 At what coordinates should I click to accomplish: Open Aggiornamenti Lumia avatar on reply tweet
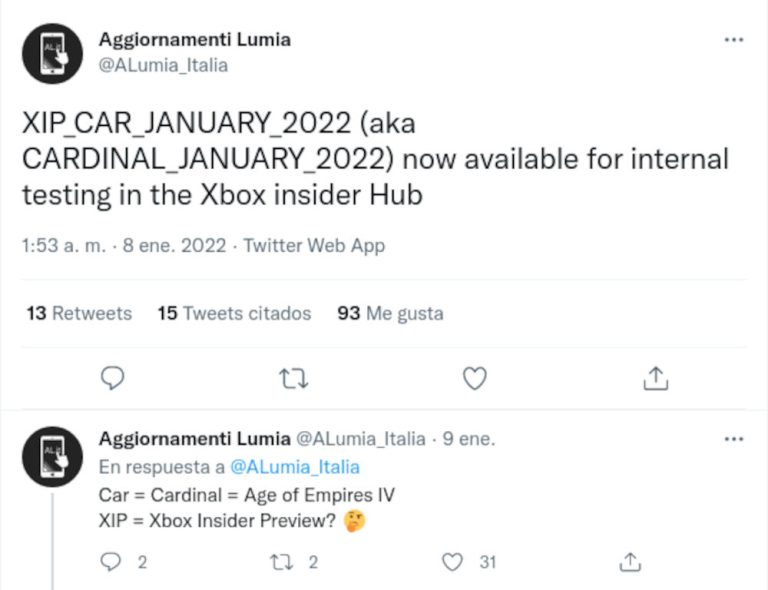point(52,457)
